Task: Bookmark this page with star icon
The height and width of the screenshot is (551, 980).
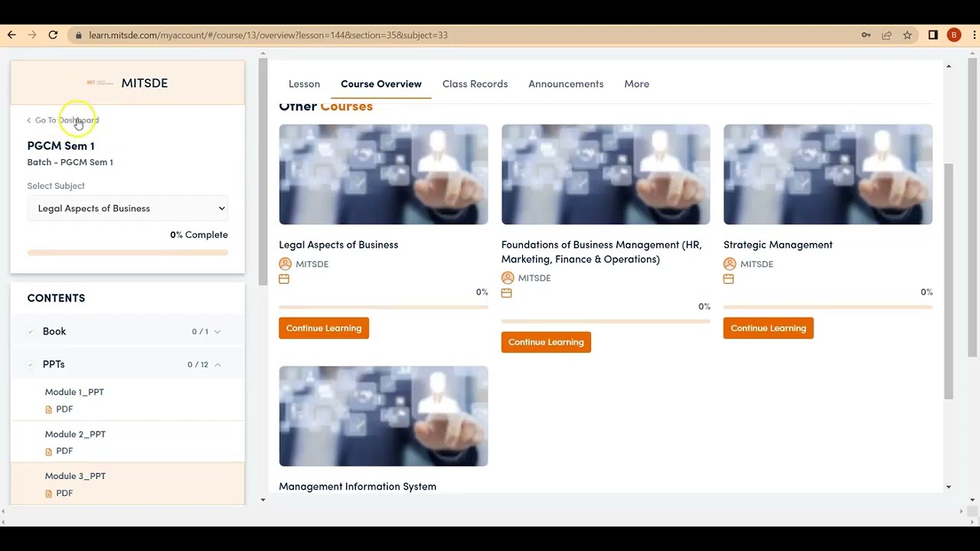Action: click(x=907, y=35)
